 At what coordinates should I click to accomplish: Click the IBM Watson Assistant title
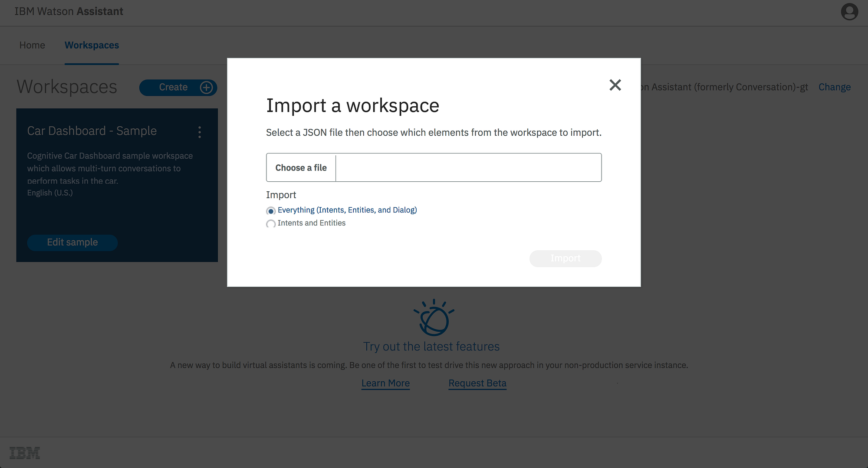coord(69,12)
